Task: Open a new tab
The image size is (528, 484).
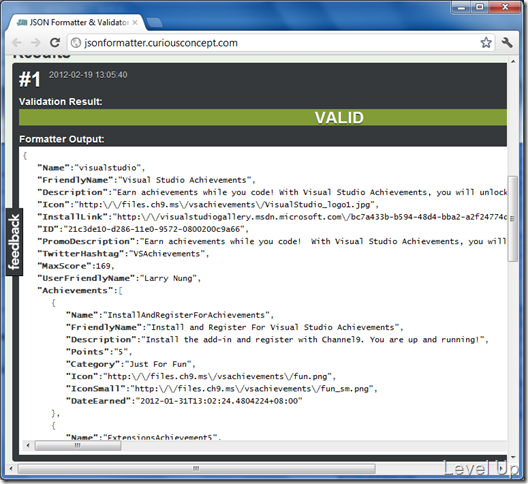Action: pyautogui.click(x=155, y=23)
